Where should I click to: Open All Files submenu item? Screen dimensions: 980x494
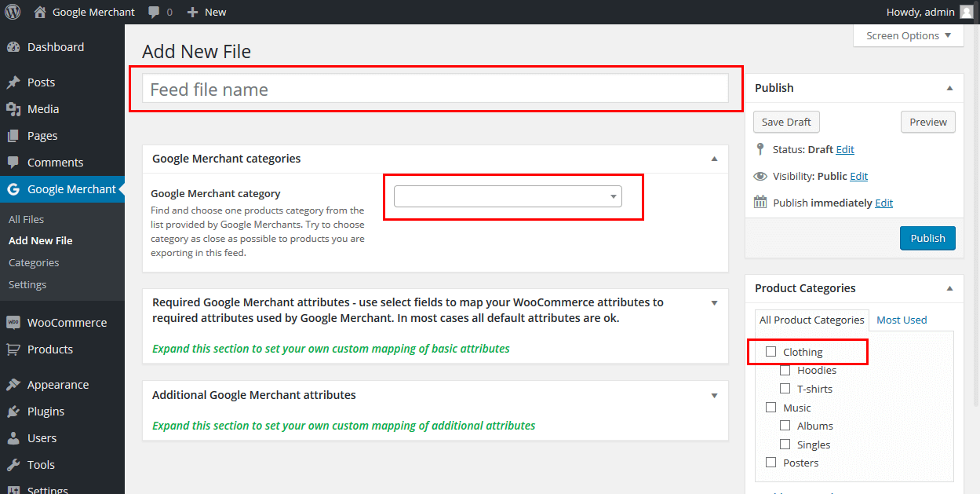click(27, 219)
